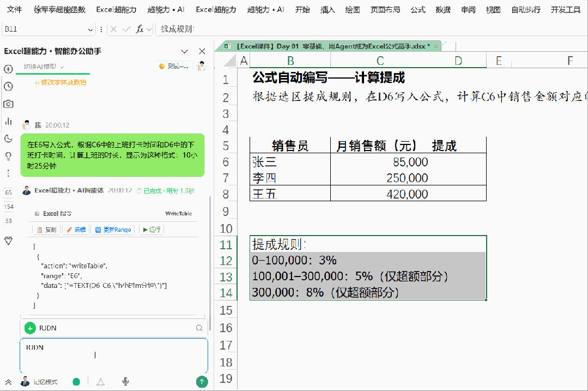Toggle dark mode moon icon
This screenshot has height=391, width=588.
8,139
